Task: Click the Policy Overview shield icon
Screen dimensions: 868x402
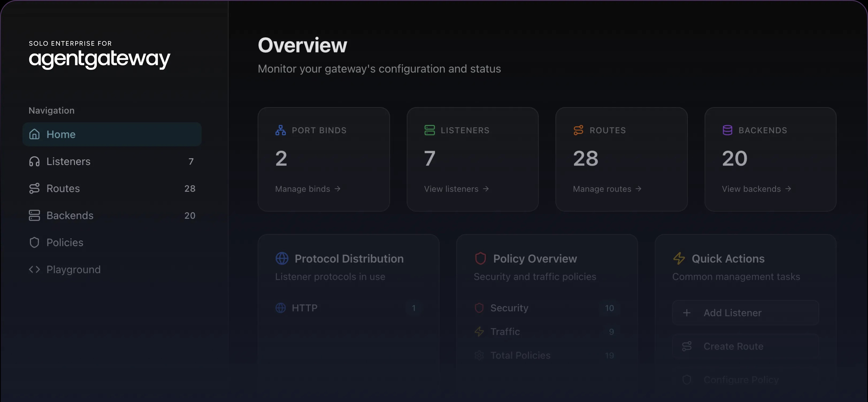Action: (x=480, y=258)
